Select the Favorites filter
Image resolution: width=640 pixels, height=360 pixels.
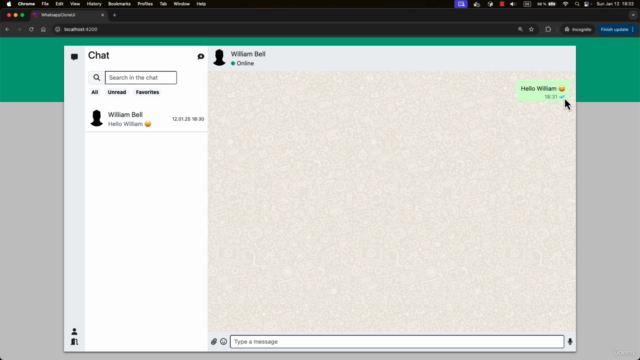point(147,92)
